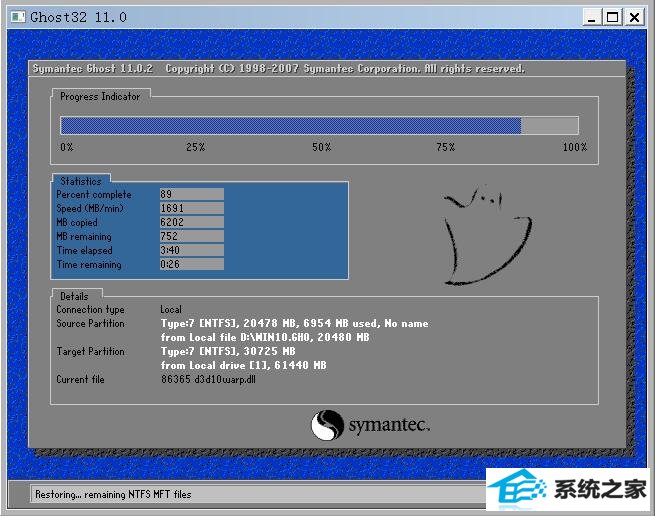Image resolution: width=655 pixels, height=516 pixels.
Task: Select the Speed value 1691
Action: (192, 208)
